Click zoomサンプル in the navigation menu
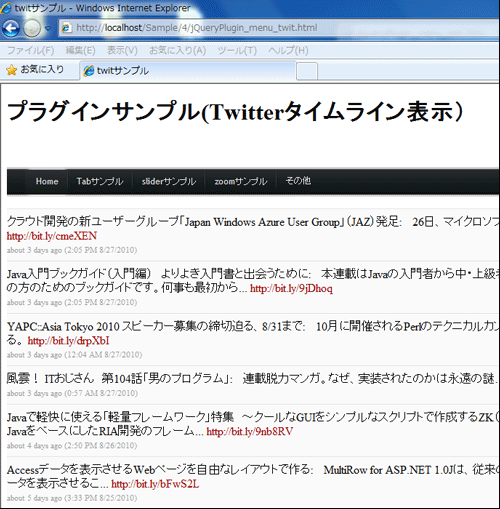The image size is (500, 509). click(241, 181)
